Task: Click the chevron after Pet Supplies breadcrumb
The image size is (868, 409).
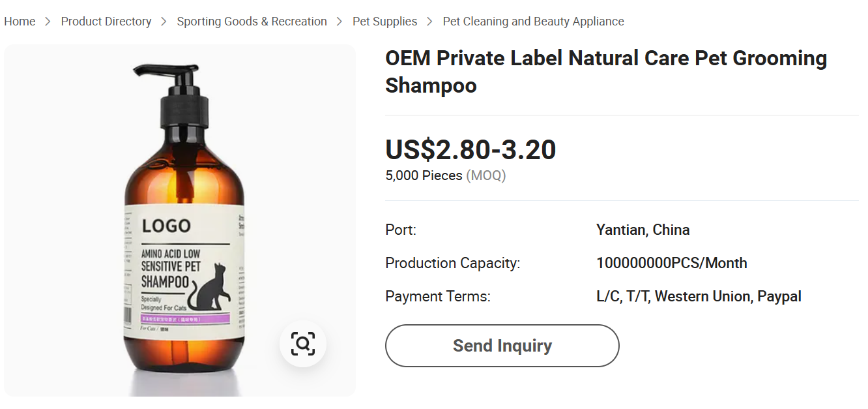Action: 429,22
